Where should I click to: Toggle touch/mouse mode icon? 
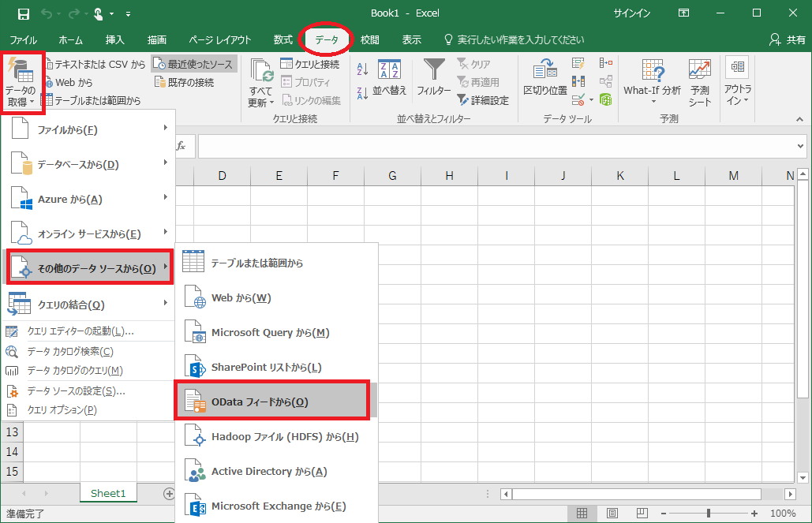99,14
